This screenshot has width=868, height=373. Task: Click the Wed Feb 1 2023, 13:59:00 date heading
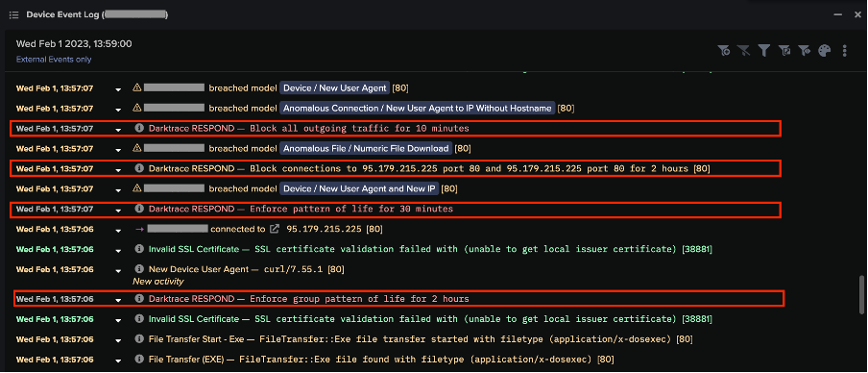click(x=74, y=44)
